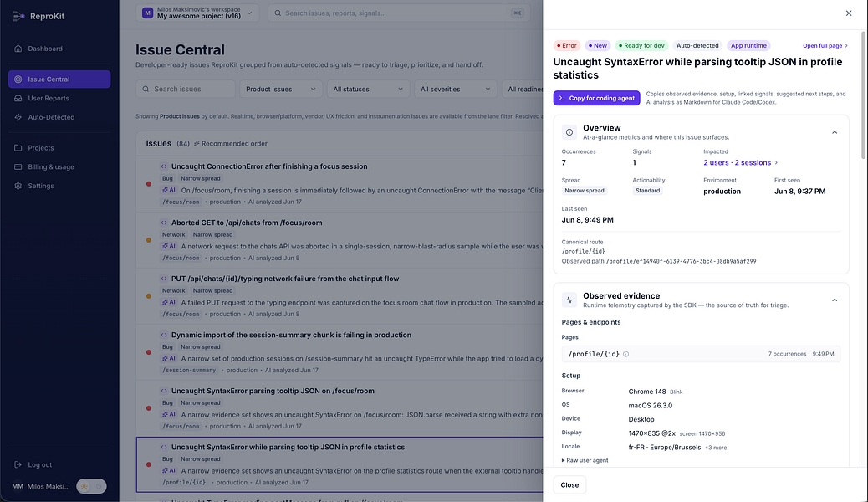Click orange severity dot on Aborted GET issue
Screen dimensions: 868x502
(x=148, y=240)
